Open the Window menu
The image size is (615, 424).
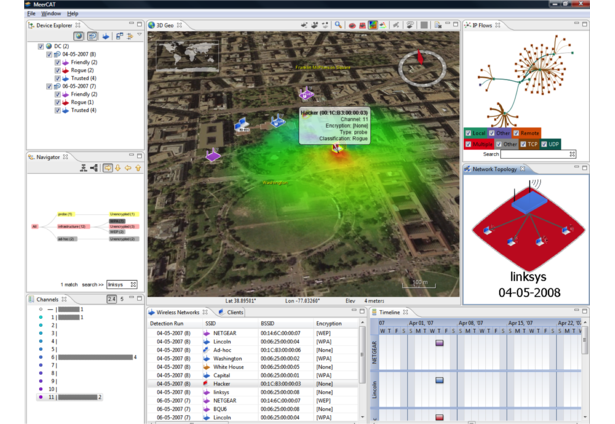51,14
